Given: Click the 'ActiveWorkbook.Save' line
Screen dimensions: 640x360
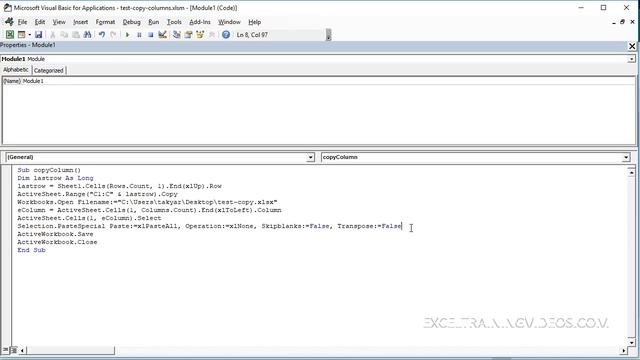Looking at the screenshot, I should pyautogui.click(x=55, y=234).
